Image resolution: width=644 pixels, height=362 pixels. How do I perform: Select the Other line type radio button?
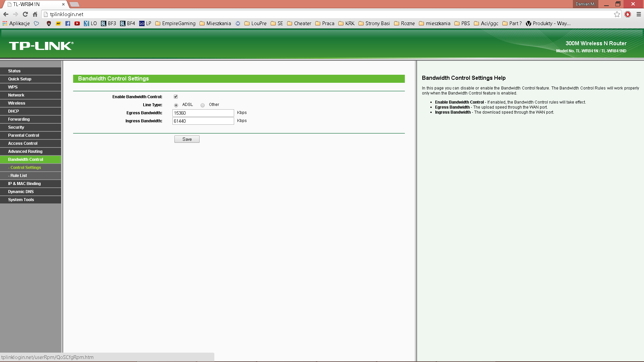pyautogui.click(x=203, y=105)
